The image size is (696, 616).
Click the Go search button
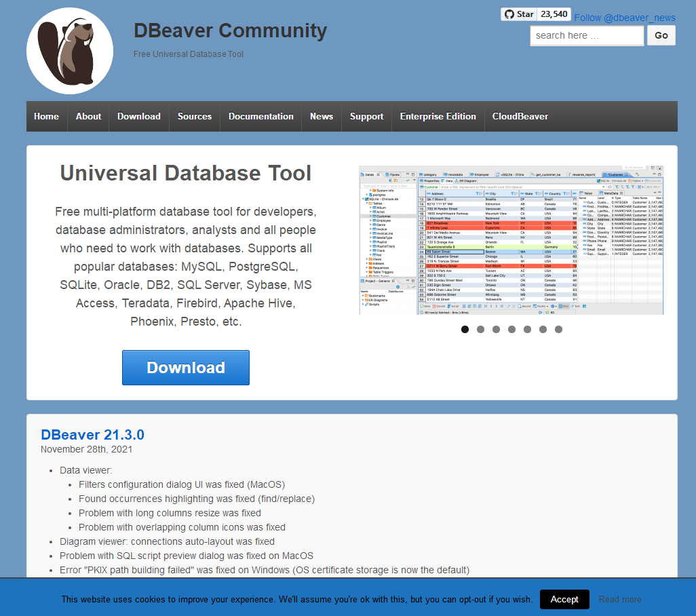661,35
